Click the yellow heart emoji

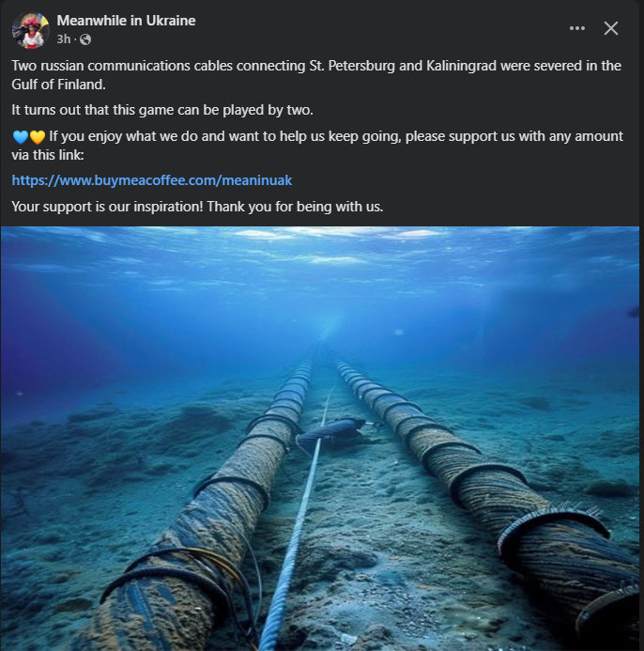click(37, 136)
